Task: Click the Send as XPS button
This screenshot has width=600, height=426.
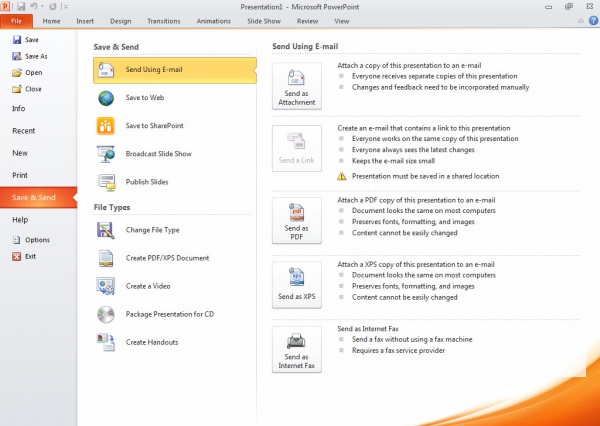Action: click(297, 285)
